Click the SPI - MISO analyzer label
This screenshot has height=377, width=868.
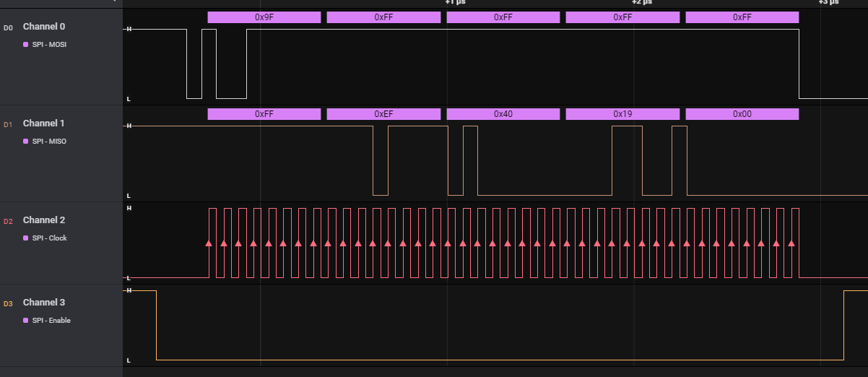click(50, 142)
